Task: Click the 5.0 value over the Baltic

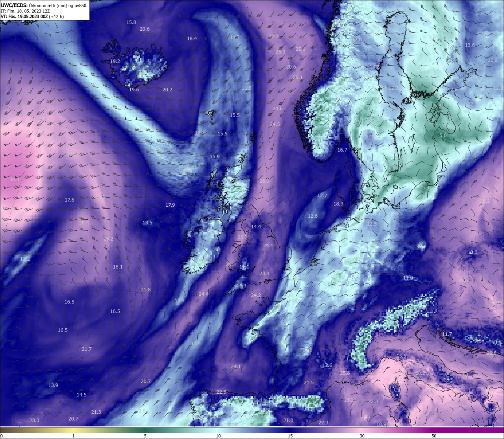Action: [443, 135]
